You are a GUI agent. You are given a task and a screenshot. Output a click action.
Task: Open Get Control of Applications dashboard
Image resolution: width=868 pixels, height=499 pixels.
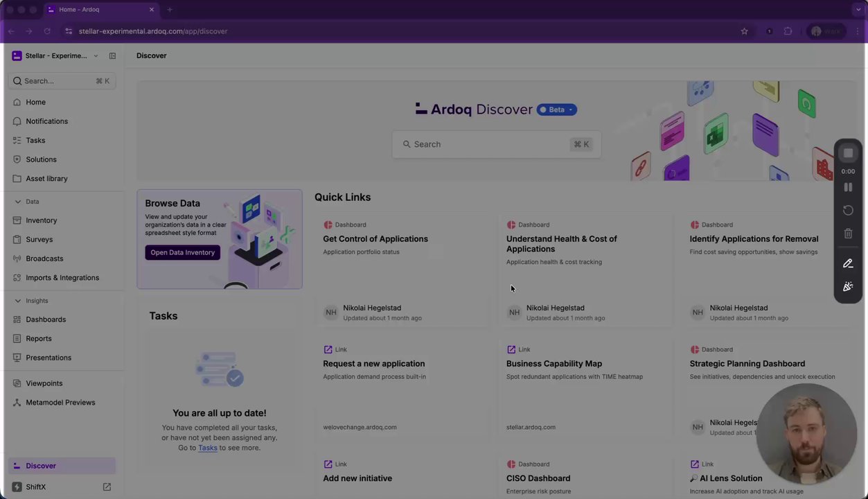click(375, 239)
